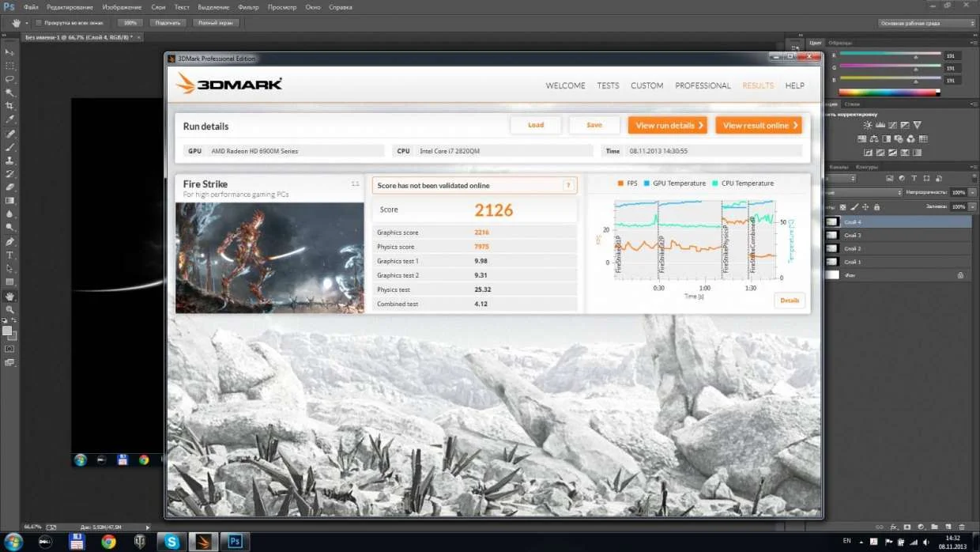The width and height of the screenshot is (980, 552).
Task: Open the Layers panel flyout menu
Action: click(973, 166)
